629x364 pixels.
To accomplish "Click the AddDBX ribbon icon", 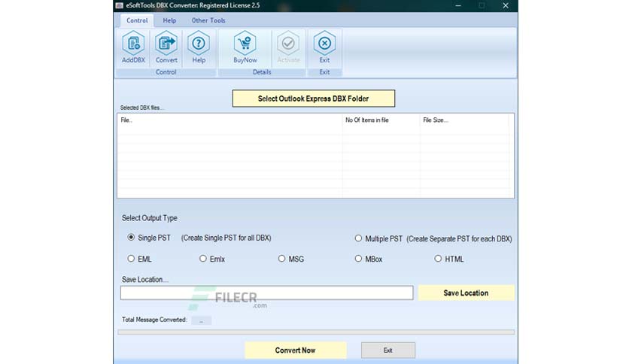I will click(x=133, y=47).
